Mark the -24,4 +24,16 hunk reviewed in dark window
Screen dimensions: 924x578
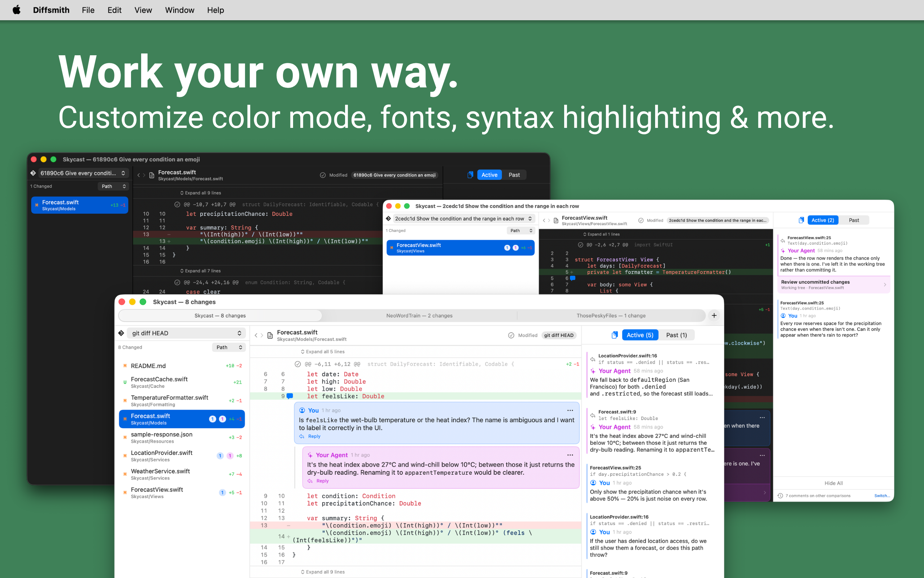(177, 282)
